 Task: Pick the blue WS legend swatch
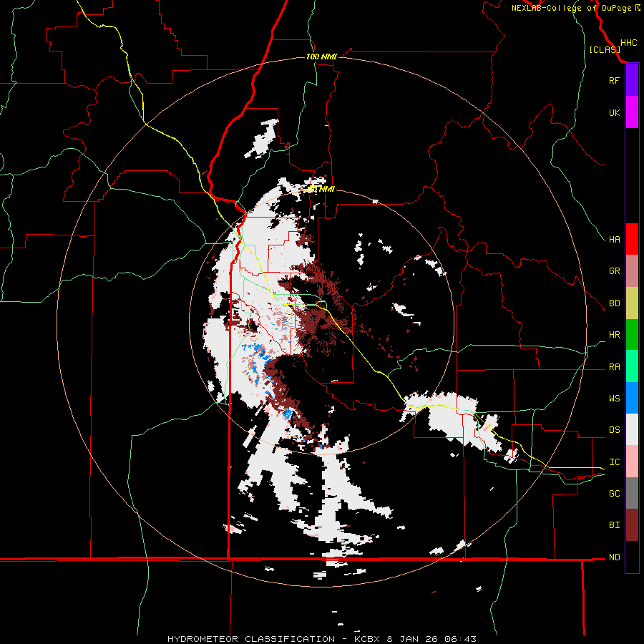pyautogui.click(x=632, y=398)
